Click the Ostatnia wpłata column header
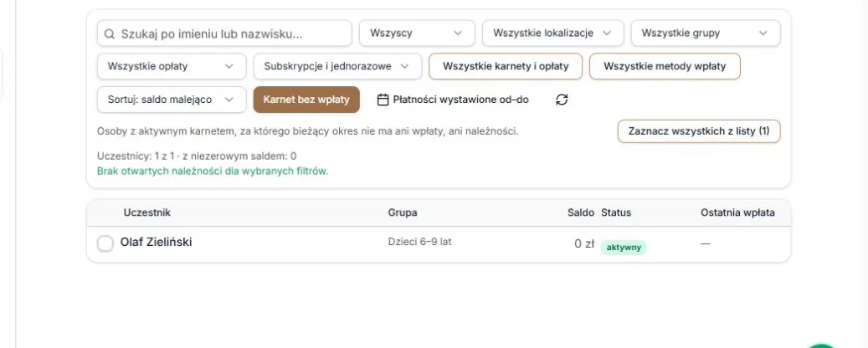Screen dimensions: 868x348 pos(737,212)
